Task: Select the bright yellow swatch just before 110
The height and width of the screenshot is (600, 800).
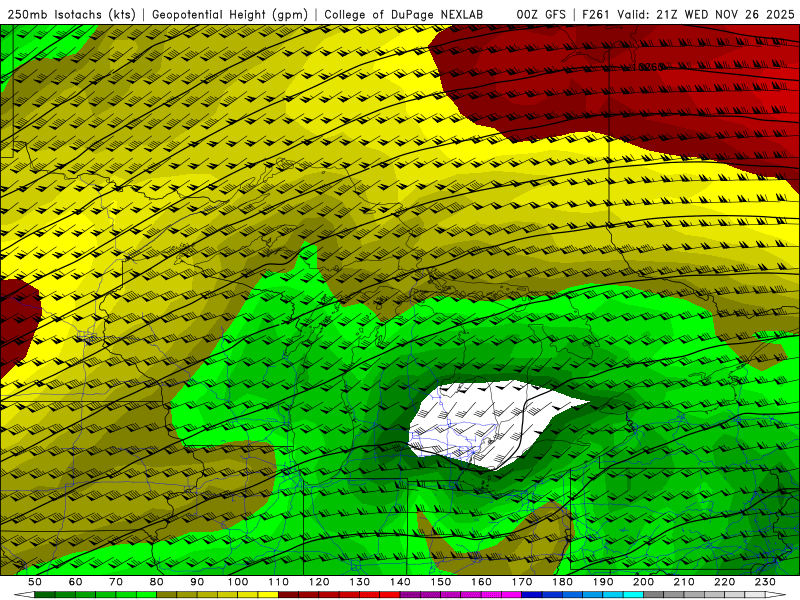Action: 268,595
